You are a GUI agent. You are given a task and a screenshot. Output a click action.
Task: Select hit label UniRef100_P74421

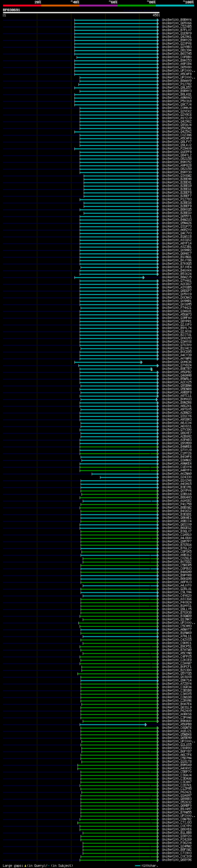[176, 308]
